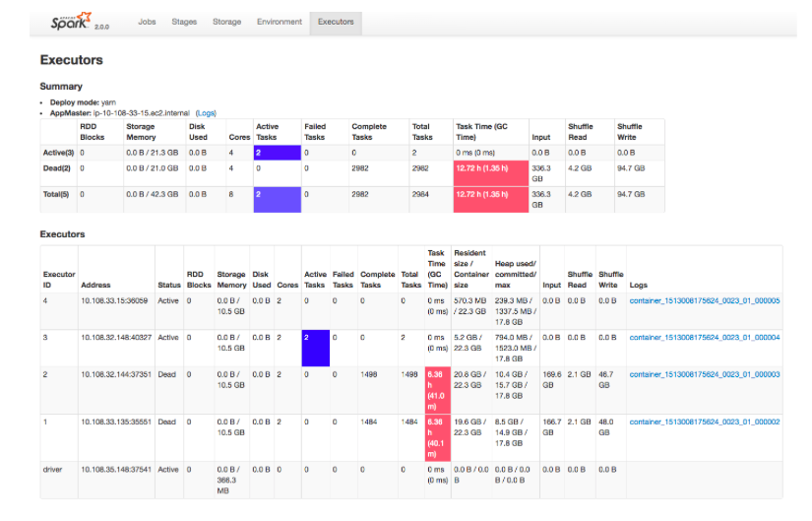Click Shuffle Write value 48.0 GB

(606, 427)
